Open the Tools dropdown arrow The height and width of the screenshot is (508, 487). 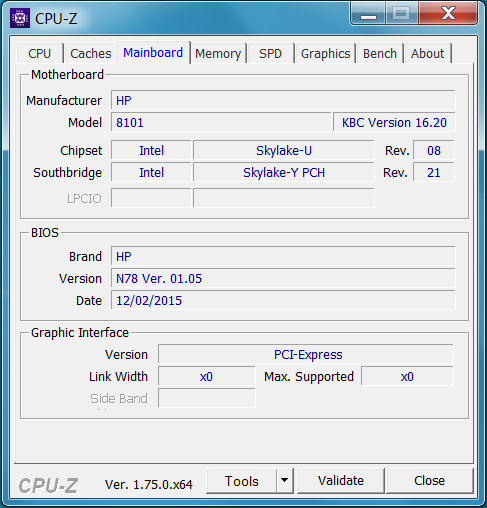coord(285,480)
